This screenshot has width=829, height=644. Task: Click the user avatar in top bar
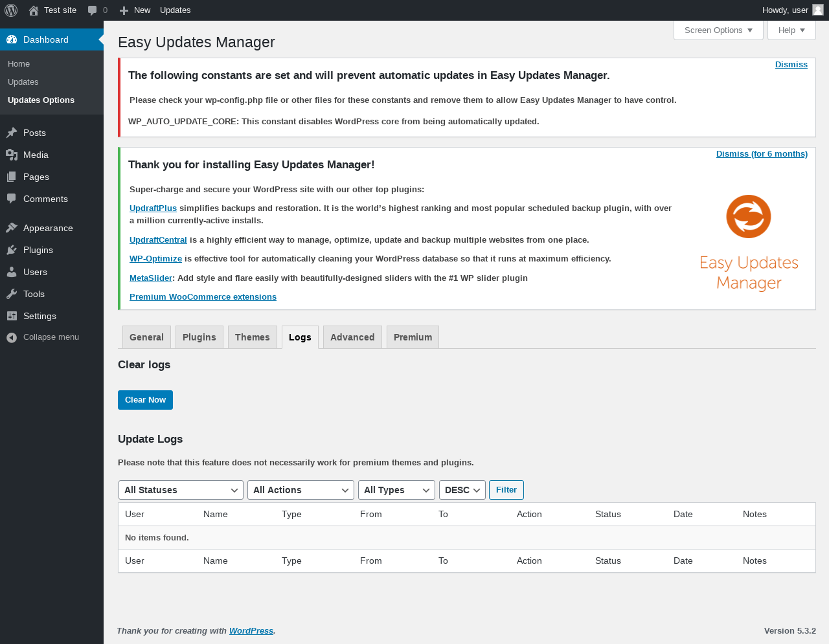coord(818,10)
